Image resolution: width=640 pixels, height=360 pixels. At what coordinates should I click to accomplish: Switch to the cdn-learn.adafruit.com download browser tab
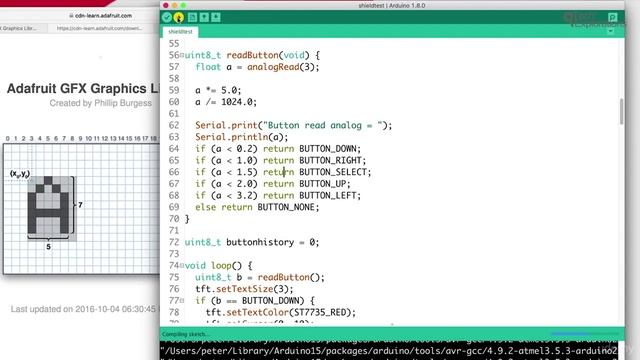tap(100, 28)
